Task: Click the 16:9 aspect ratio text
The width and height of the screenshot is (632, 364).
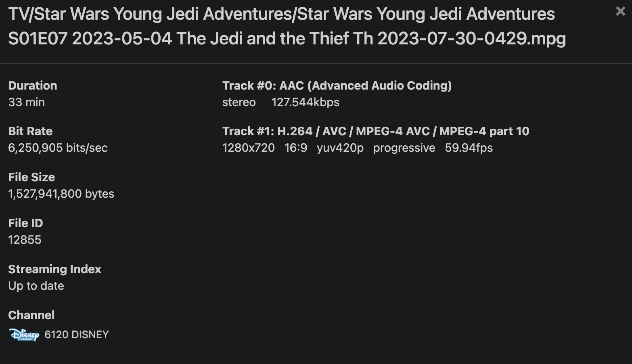Action: pos(296,148)
